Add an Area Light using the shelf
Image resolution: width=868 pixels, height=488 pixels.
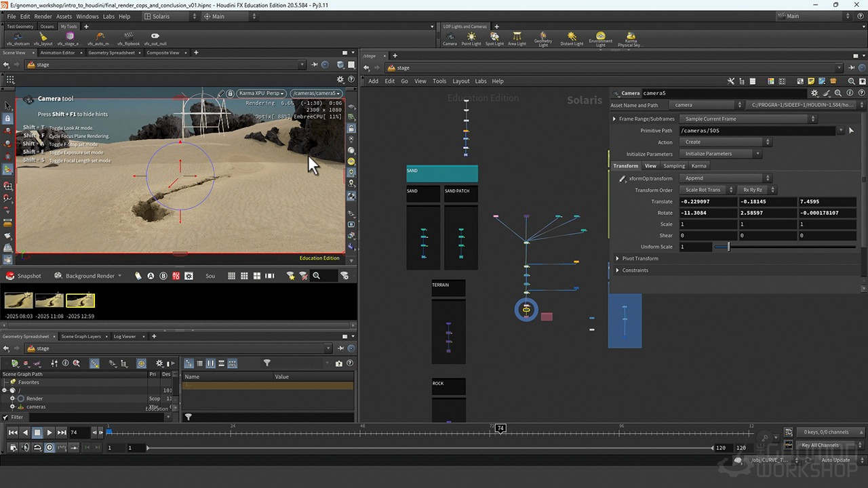pos(517,37)
